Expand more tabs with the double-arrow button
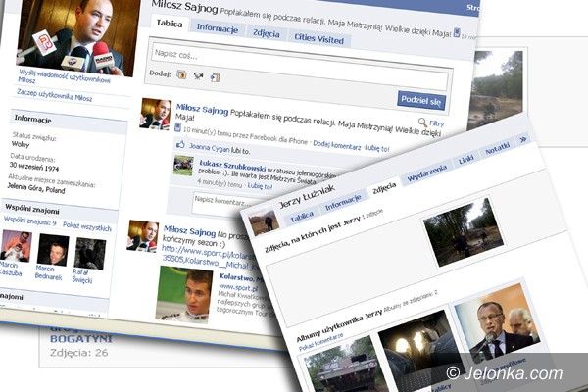Viewport: 588px width, 392px height. 523,139
